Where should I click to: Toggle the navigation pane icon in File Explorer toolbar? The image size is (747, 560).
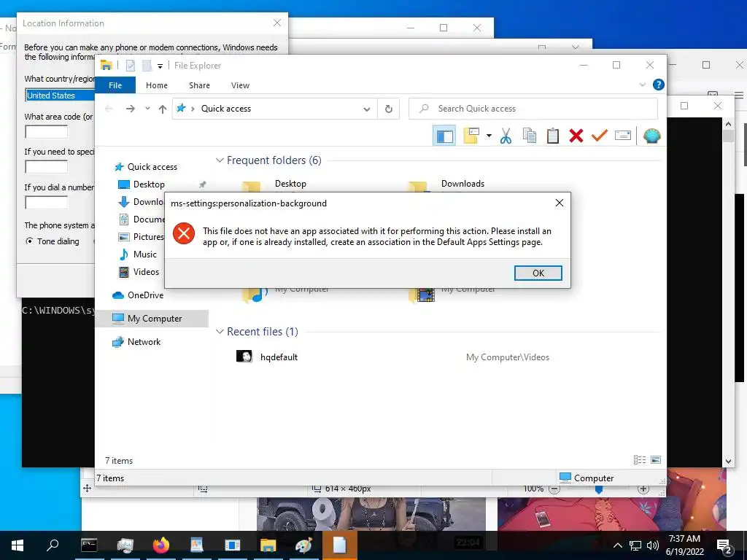point(444,136)
